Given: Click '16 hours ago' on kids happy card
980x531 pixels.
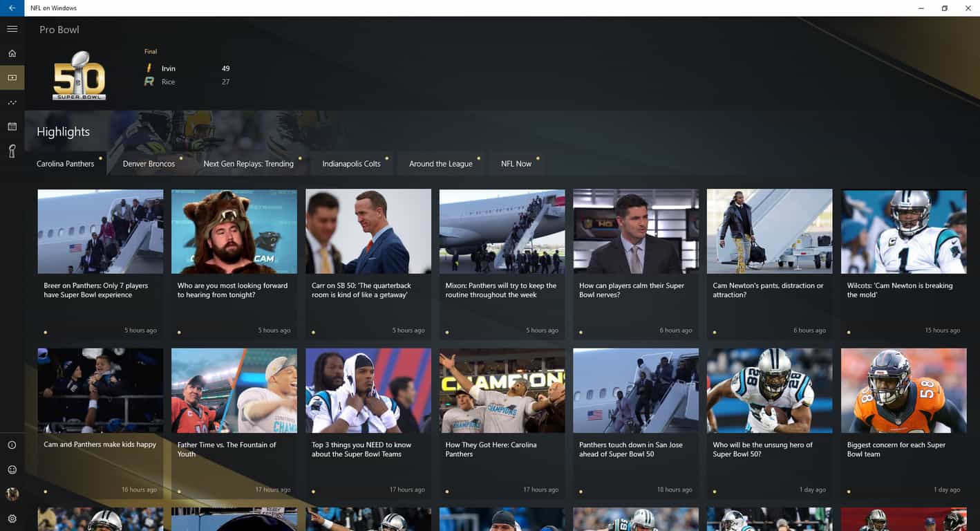Looking at the screenshot, I should point(139,490).
